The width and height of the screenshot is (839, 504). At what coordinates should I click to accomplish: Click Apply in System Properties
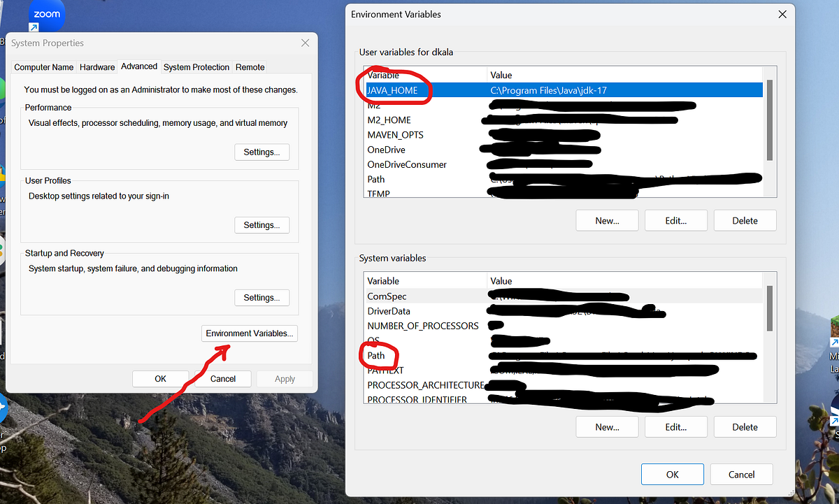pyautogui.click(x=284, y=378)
